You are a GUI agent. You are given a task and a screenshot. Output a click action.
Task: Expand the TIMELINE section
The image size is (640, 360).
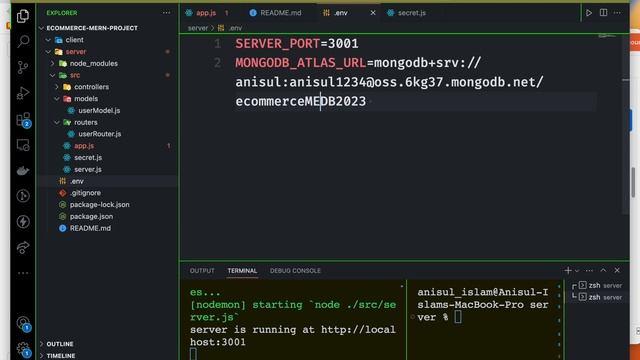point(108,356)
